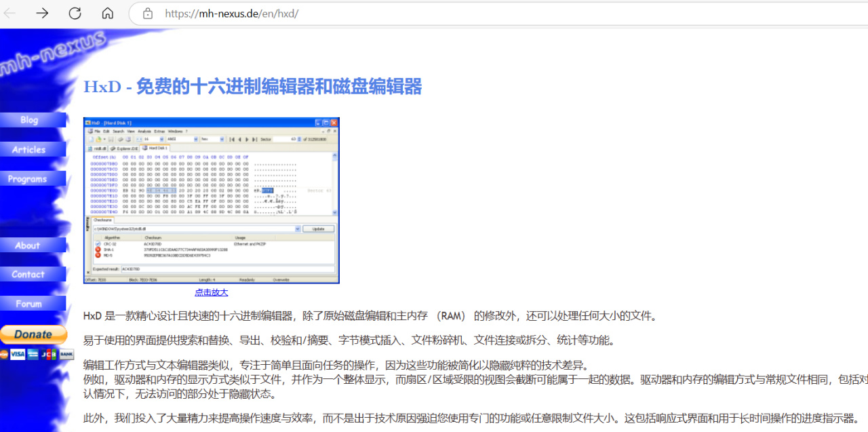Open the Blog section
Image resolution: width=868 pixels, height=432 pixels.
33,120
